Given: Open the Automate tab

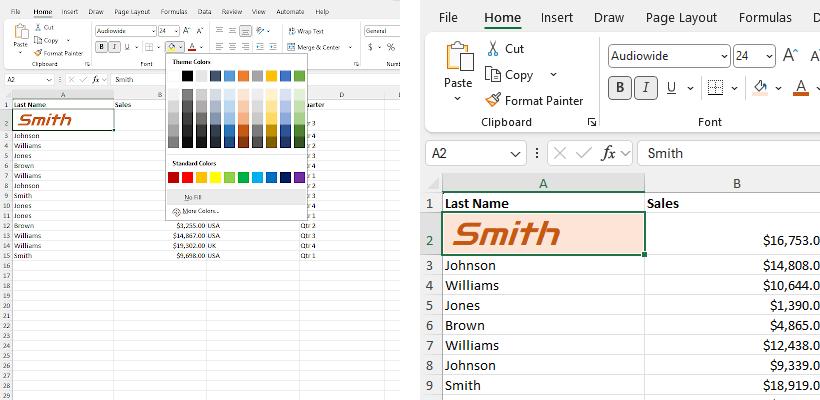Looking at the screenshot, I should click(290, 12).
